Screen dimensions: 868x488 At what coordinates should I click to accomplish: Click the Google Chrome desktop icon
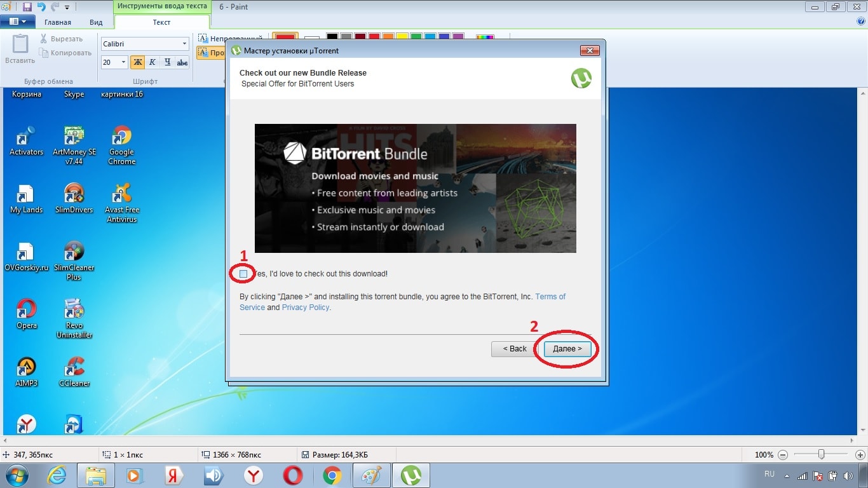[x=121, y=146]
